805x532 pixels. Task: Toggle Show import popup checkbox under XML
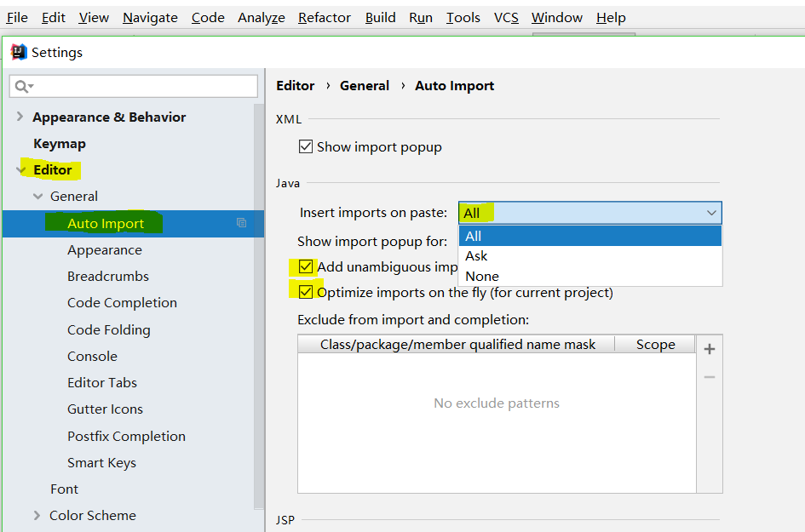[306, 146]
